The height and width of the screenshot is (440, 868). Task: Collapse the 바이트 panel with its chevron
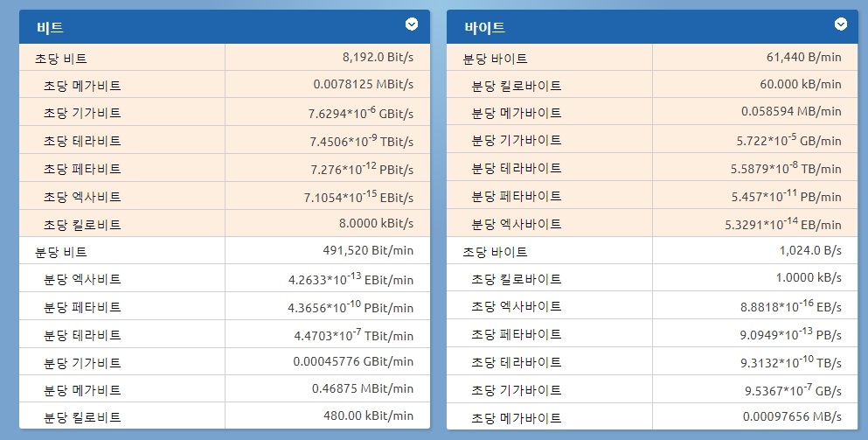(841, 24)
